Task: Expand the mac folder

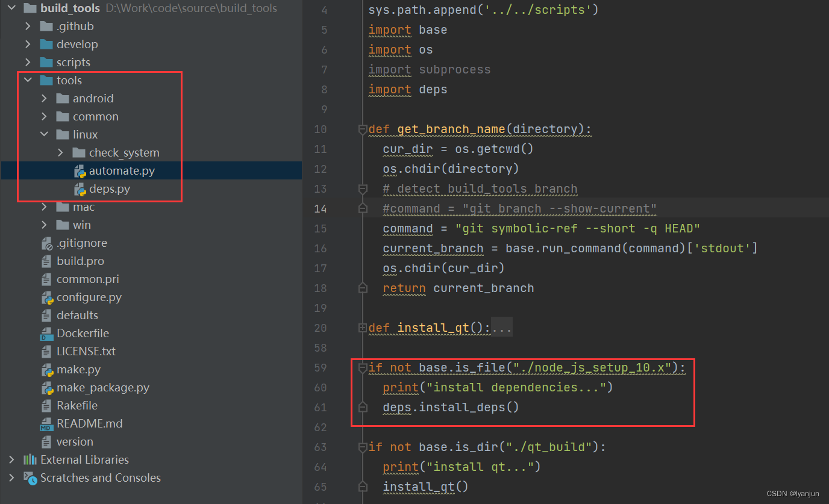Action: click(44, 207)
